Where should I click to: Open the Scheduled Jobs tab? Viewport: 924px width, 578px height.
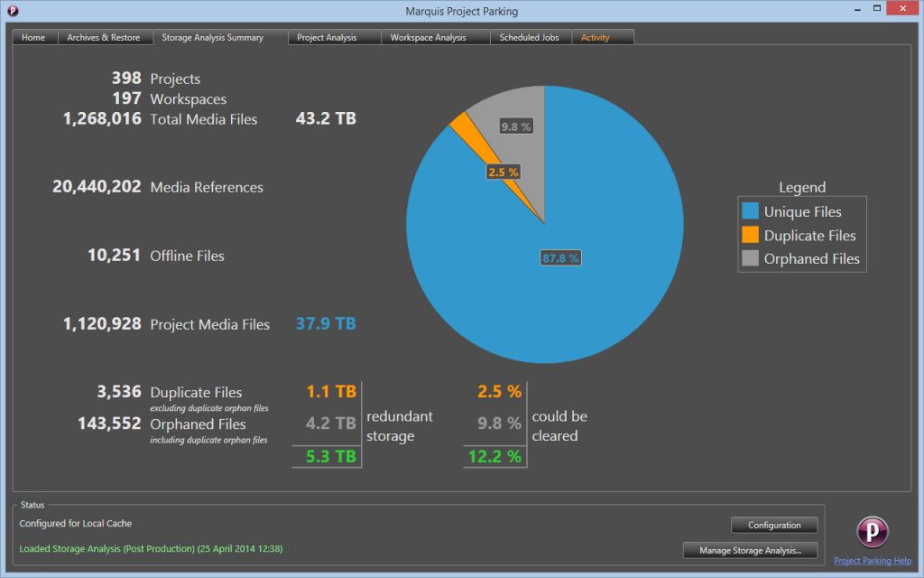(x=530, y=38)
